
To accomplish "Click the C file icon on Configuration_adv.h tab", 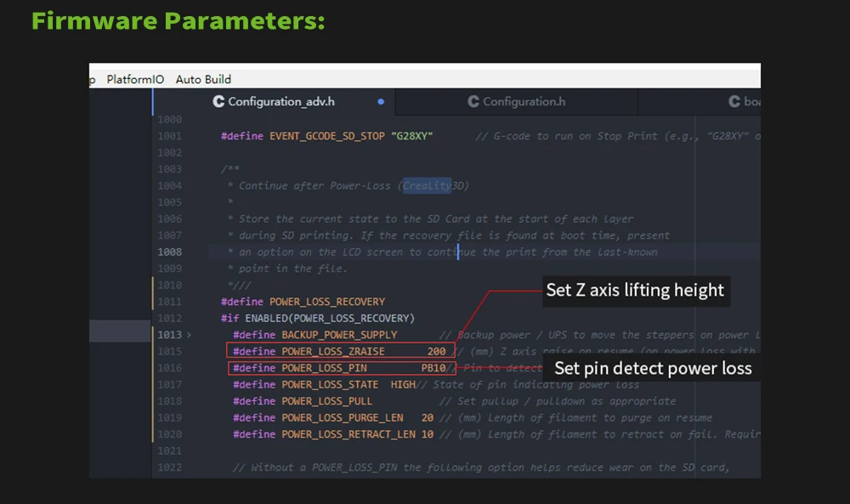I will point(218,102).
